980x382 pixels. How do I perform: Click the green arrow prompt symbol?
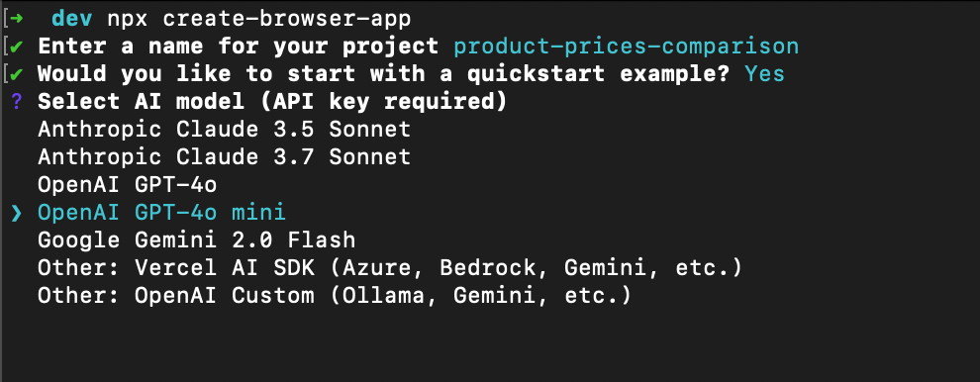click(17, 19)
